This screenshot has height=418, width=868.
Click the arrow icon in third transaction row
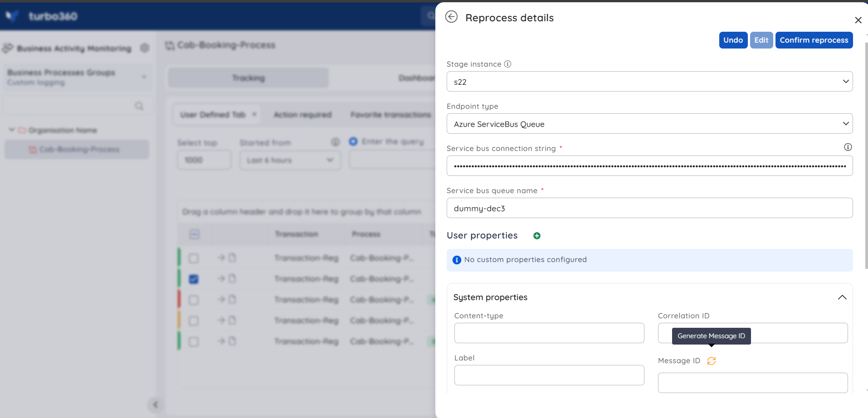click(x=221, y=299)
